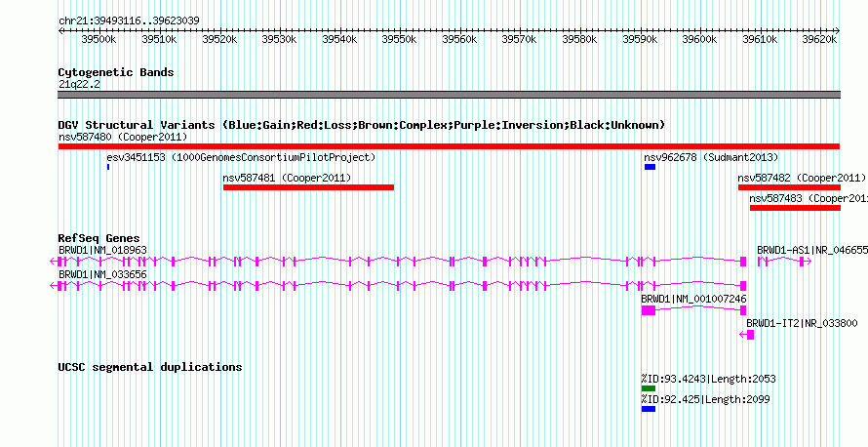Open the %ID:93.4243|Length:2053 duplication label
868x447 pixels.
pos(709,380)
